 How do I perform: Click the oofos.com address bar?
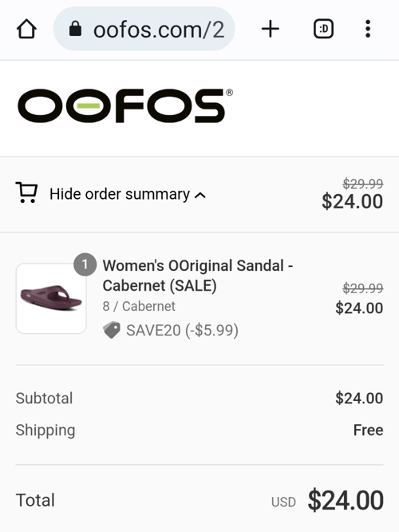coord(144,30)
